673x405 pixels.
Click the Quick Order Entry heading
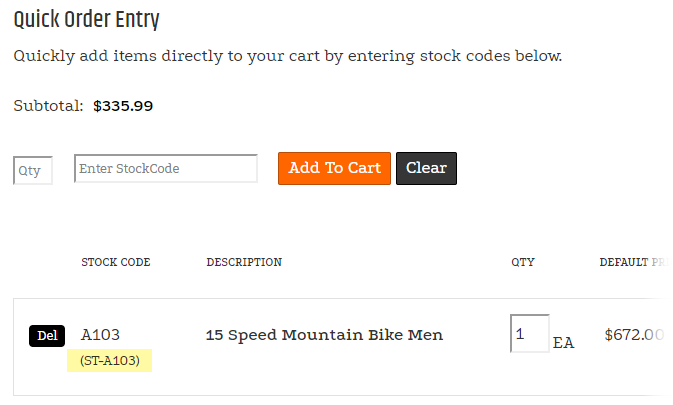pyautogui.click(x=86, y=20)
